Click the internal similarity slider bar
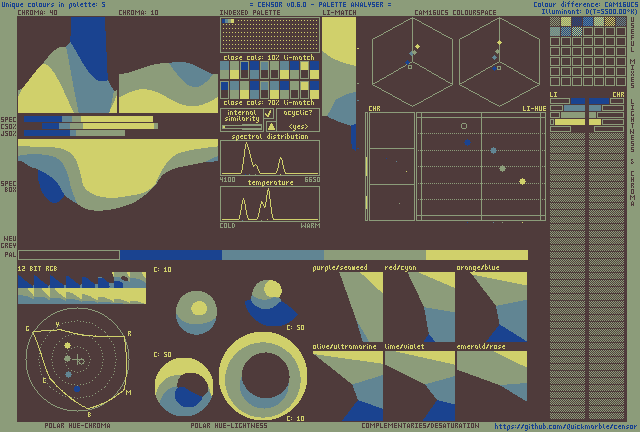The height and width of the screenshot is (432, 640). tap(242, 127)
